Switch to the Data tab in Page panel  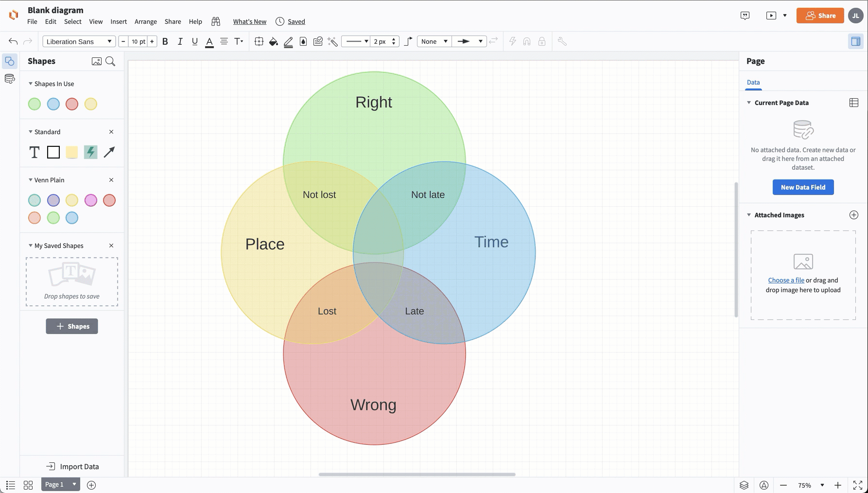753,82
